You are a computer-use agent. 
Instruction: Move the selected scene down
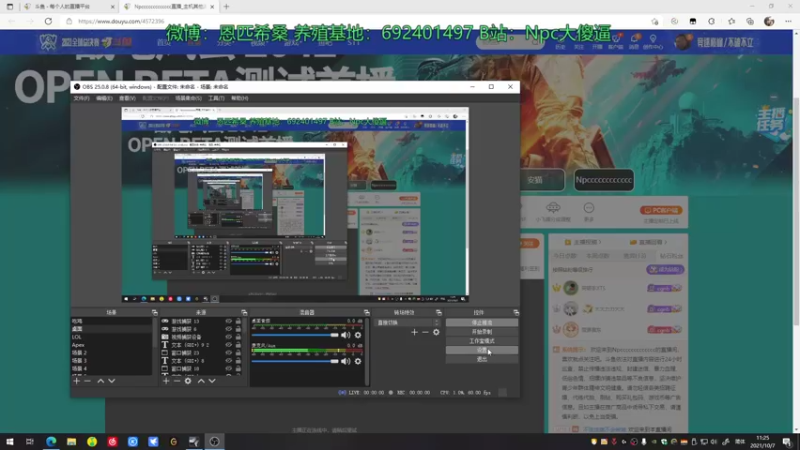(111, 381)
